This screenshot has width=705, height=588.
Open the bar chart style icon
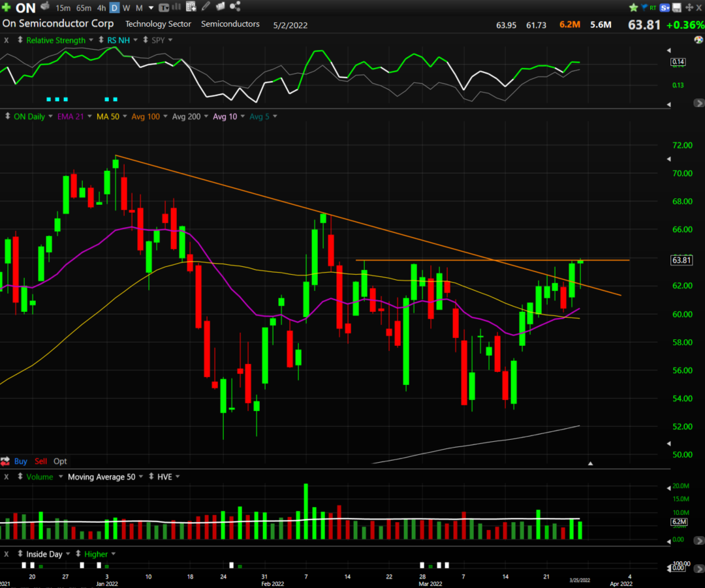(x=176, y=7)
